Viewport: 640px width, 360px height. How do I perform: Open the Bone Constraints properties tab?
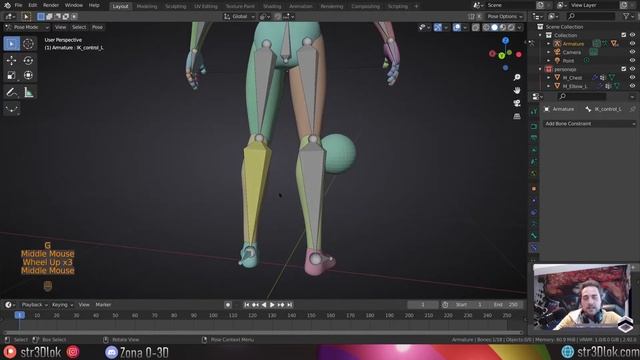coord(534,247)
